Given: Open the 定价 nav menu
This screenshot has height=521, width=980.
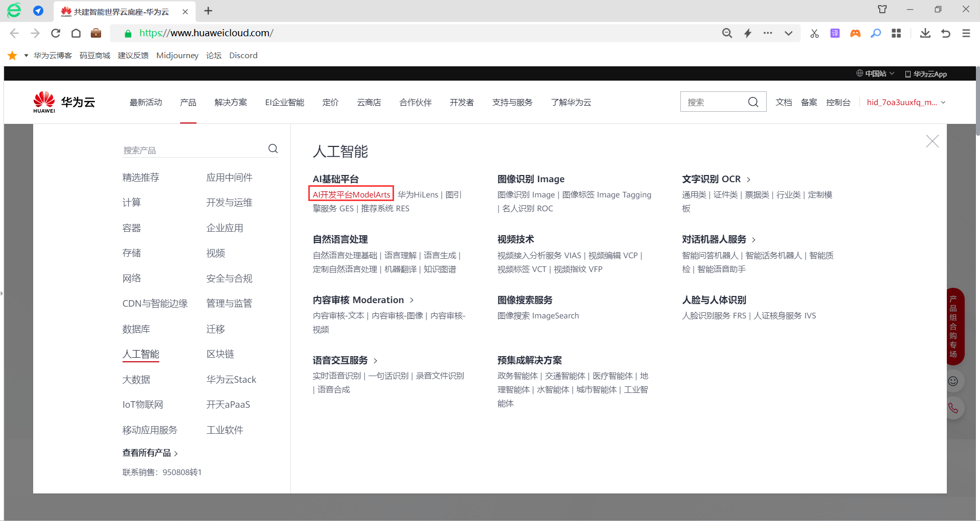Looking at the screenshot, I should [x=331, y=102].
